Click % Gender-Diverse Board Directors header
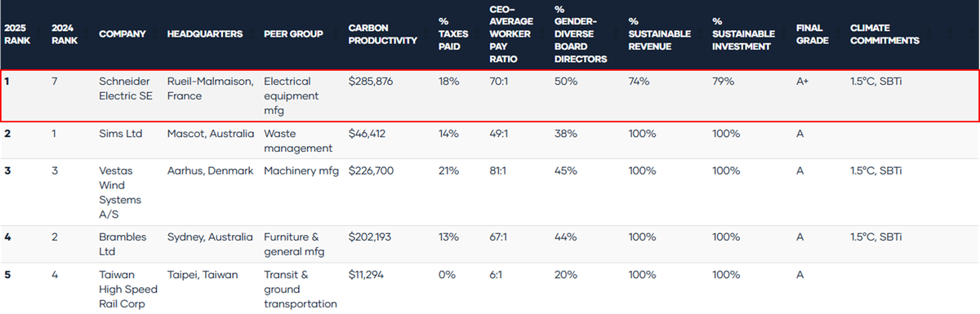Screen dimensions: 980x314 [580, 33]
